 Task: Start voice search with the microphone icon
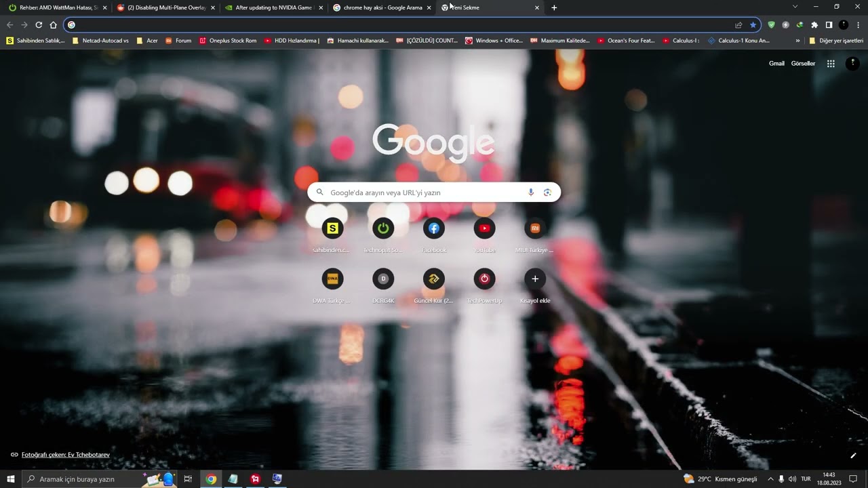click(531, 192)
